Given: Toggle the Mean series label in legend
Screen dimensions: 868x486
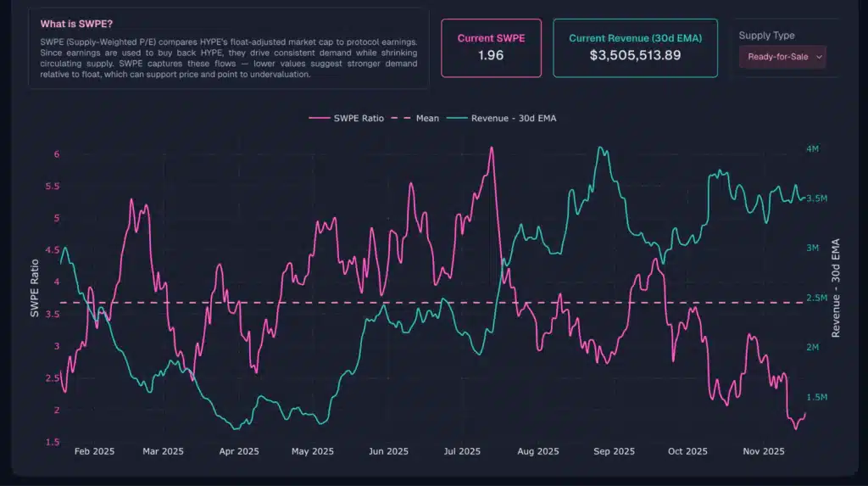Looking at the screenshot, I should [427, 118].
